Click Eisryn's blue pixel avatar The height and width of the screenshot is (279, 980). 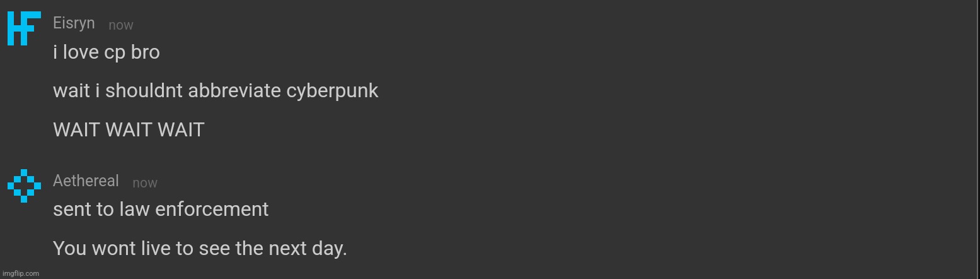(x=24, y=28)
